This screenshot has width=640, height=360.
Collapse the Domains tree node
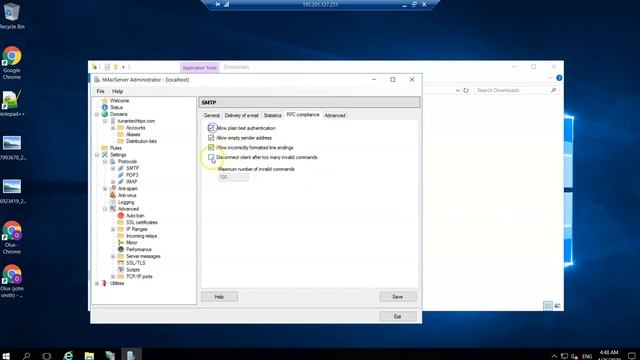[97, 114]
